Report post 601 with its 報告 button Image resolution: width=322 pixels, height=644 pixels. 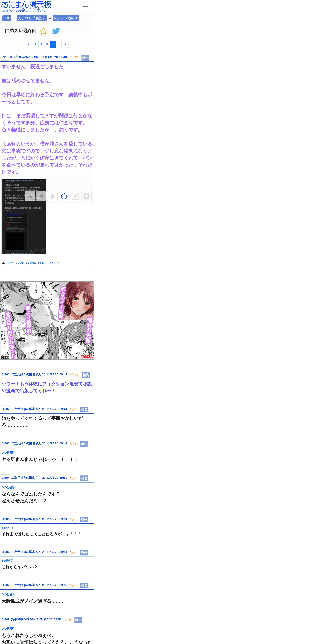pyautogui.click(x=86, y=375)
